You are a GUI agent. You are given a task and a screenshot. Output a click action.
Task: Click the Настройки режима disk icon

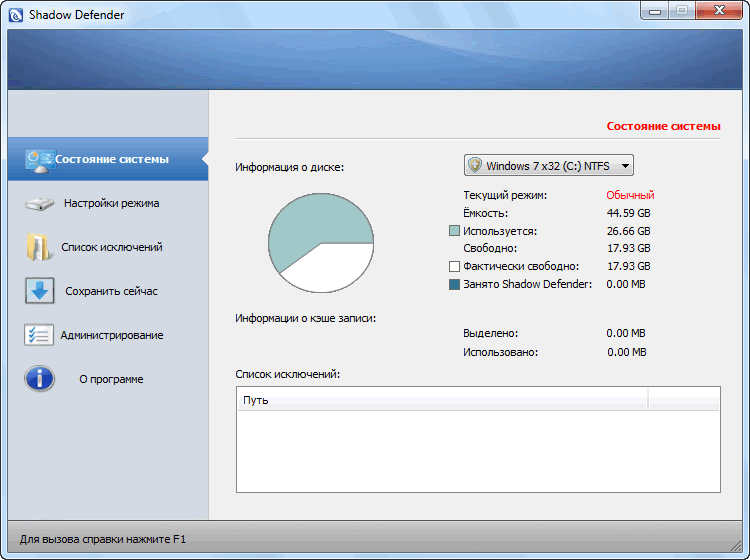tap(39, 204)
